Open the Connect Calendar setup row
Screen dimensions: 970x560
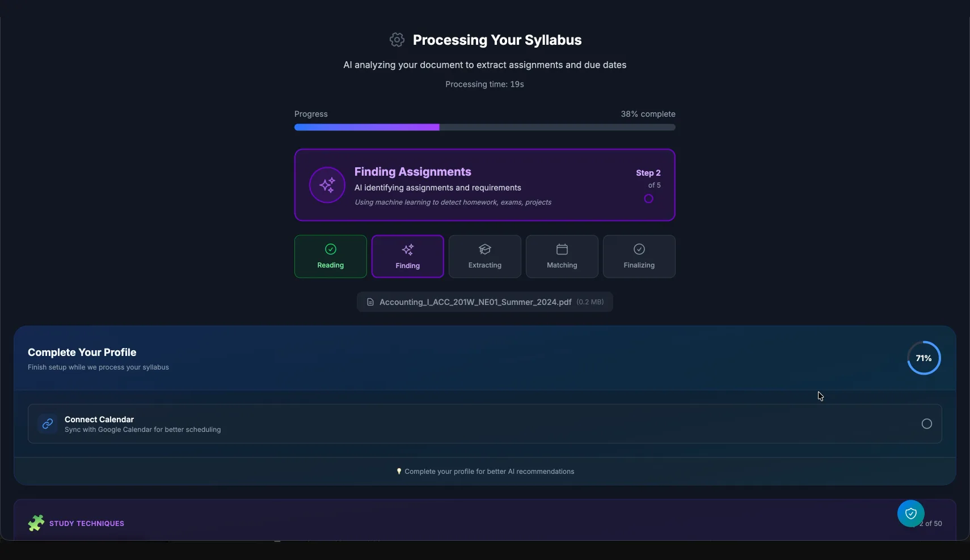485,423
